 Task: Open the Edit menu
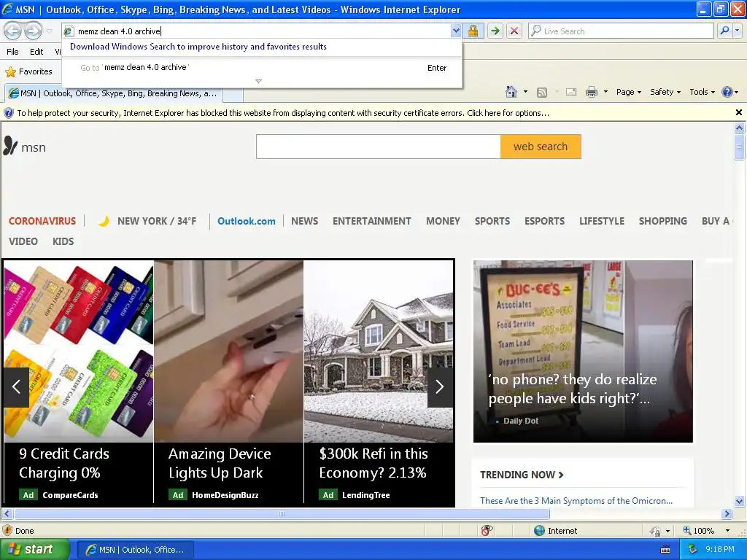pyautogui.click(x=36, y=52)
